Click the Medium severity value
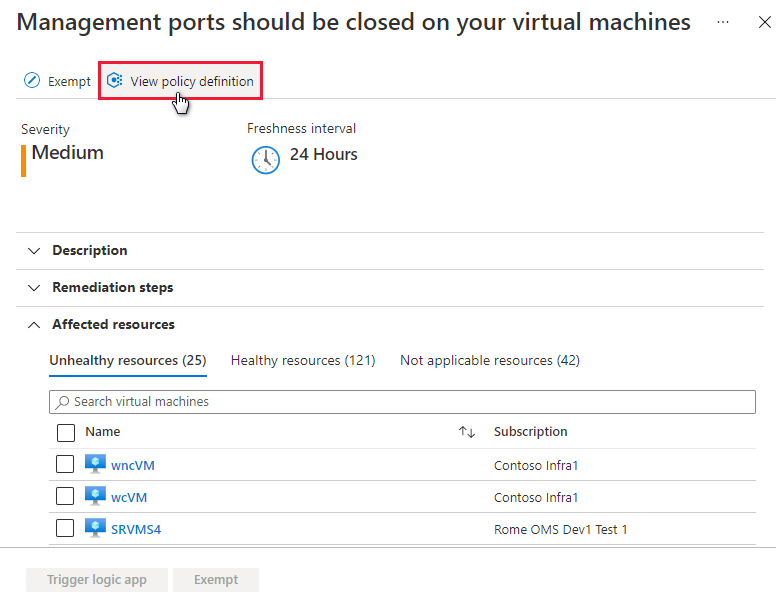This screenshot has height=605, width=776. click(67, 153)
